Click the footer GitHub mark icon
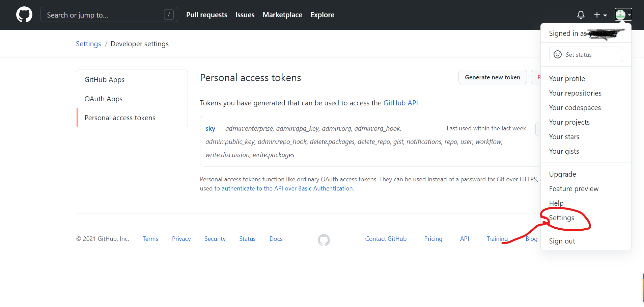Image resolution: width=644 pixels, height=307 pixels. 324,240
